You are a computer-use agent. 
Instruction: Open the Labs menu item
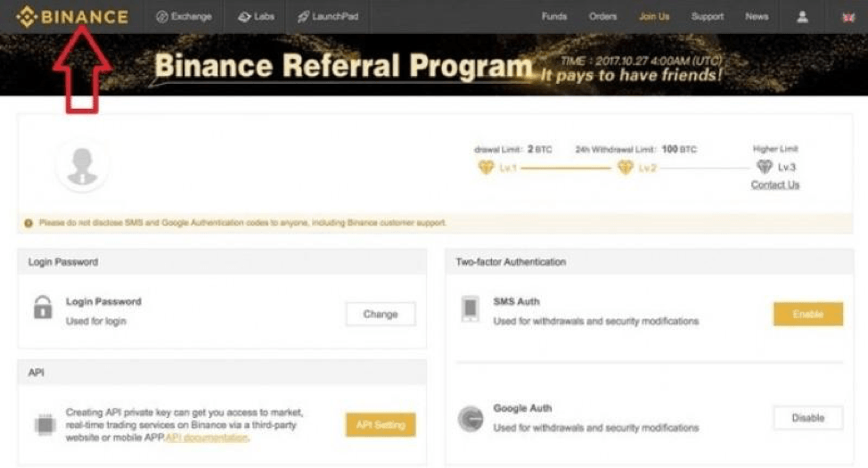coord(256,17)
